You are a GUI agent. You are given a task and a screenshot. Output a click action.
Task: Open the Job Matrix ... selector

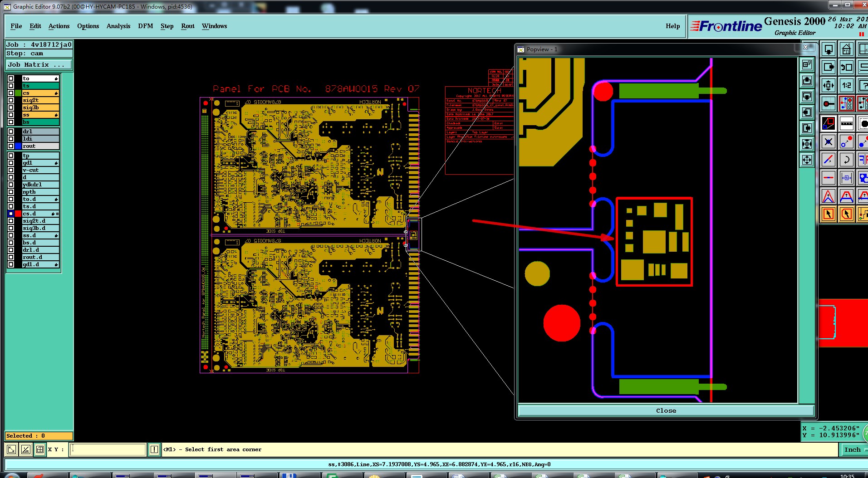[x=39, y=65]
